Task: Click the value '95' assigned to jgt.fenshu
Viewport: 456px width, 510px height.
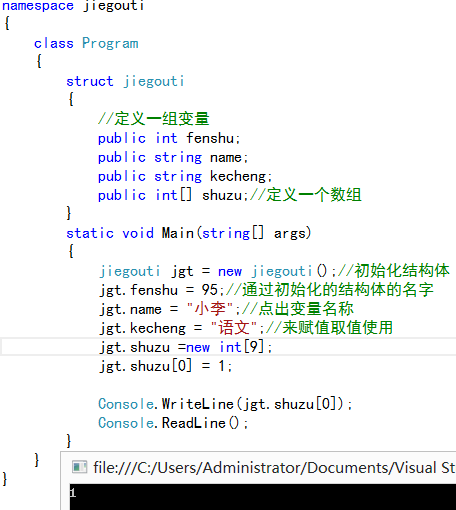Action: pos(210,290)
